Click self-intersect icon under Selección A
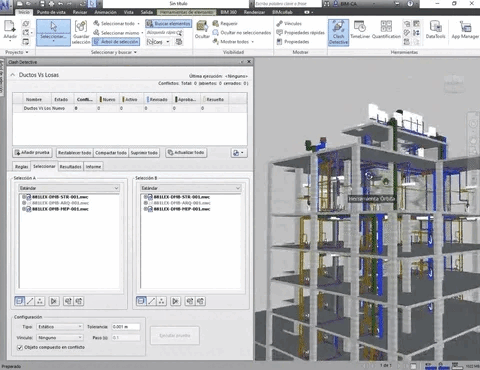The image size is (480, 370). [54, 301]
